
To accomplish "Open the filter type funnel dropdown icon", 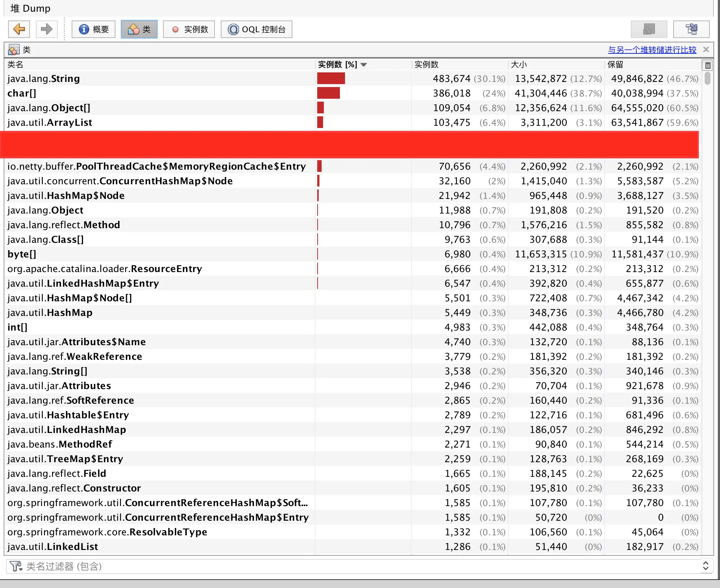I will (x=16, y=566).
